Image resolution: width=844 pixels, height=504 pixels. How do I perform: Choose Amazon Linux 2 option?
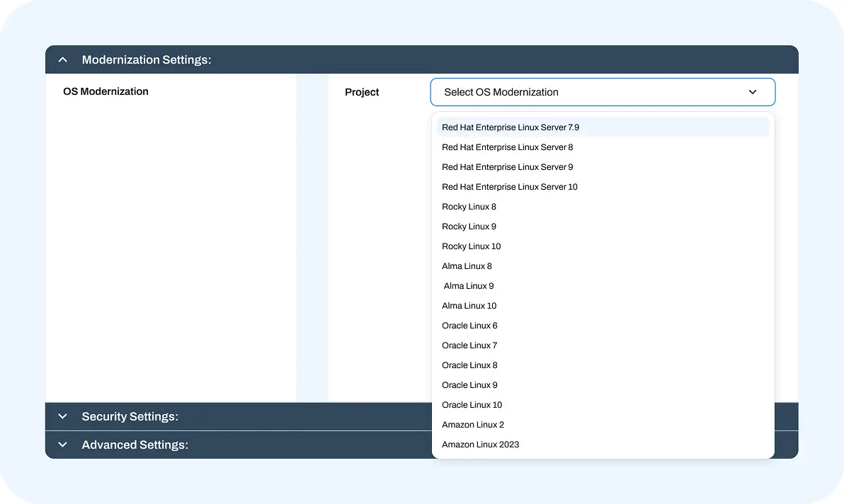point(603,425)
